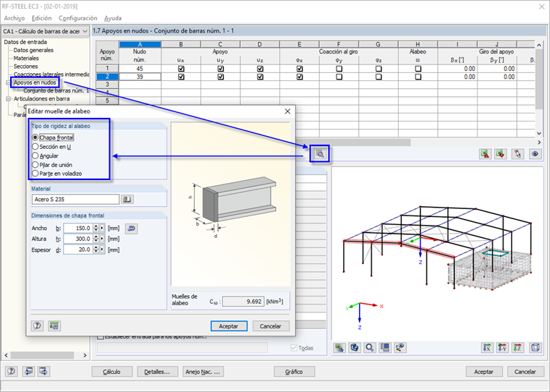Go to next table with right arrow icon

[43, 371]
